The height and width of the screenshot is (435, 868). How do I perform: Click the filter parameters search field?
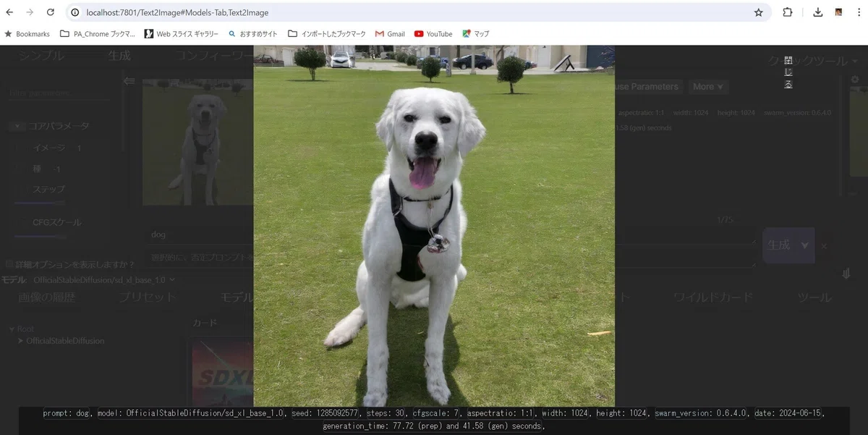tap(59, 93)
